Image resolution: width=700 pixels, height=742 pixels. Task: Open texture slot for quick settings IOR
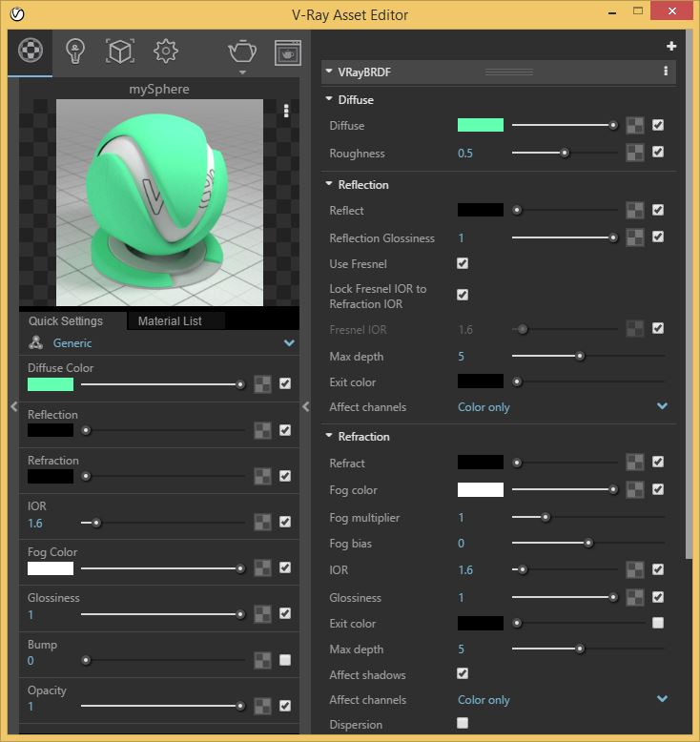click(262, 522)
